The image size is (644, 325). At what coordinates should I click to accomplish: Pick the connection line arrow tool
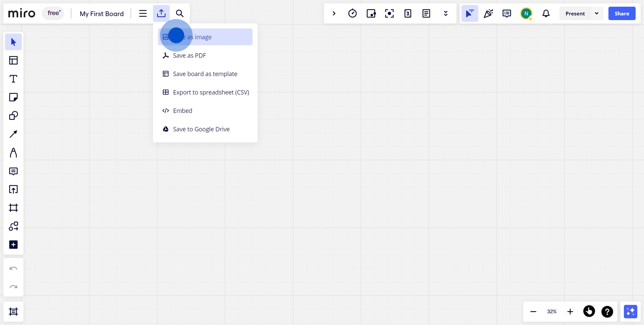[13, 134]
